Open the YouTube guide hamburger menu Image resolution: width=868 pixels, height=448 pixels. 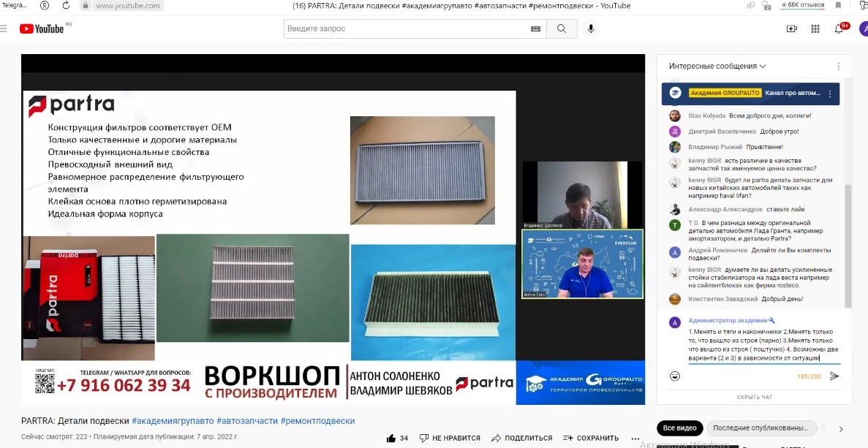click(4, 29)
